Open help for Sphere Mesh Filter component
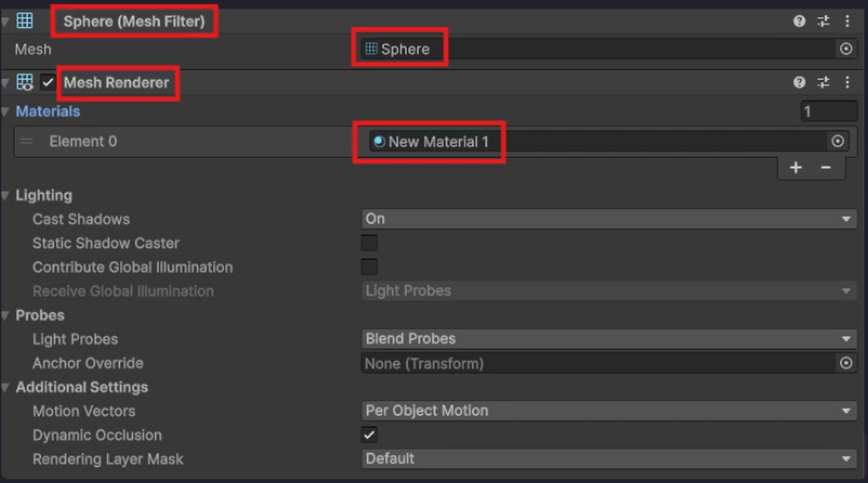The image size is (868, 483). pos(799,21)
